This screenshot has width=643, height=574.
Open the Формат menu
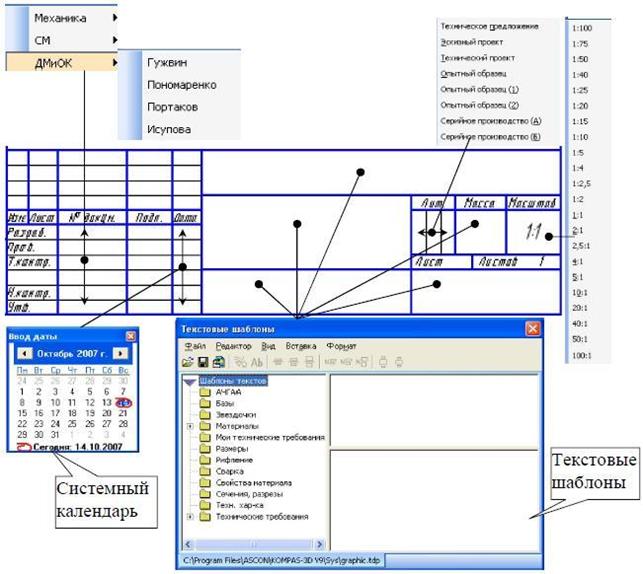pos(341,346)
